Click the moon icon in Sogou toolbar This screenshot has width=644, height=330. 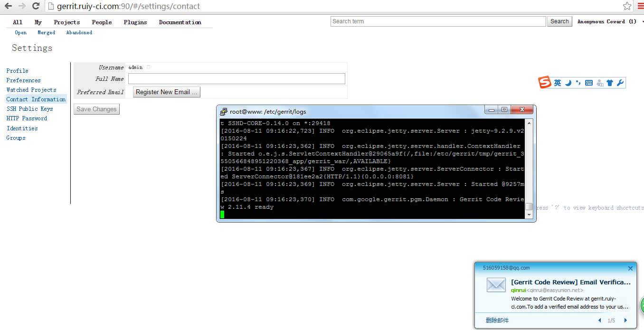coord(568,83)
